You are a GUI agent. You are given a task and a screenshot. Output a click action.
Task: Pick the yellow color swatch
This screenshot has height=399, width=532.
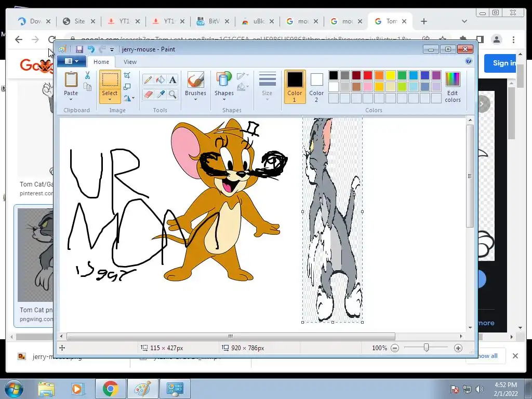(391, 75)
